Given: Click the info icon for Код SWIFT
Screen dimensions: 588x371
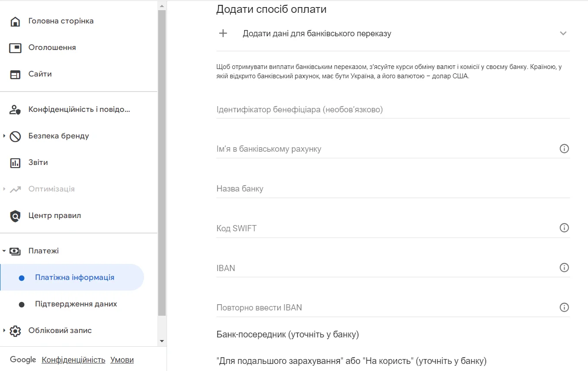Looking at the screenshot, I should click(x=564, y=228).
